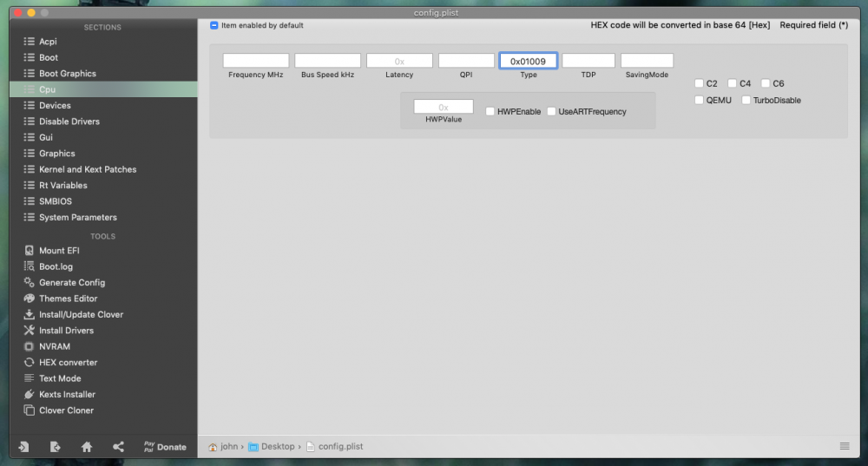Click the Desktop folder in path bar
Image resolution: width=868 pixels, height=466 pixels.
tap(272, 447)
